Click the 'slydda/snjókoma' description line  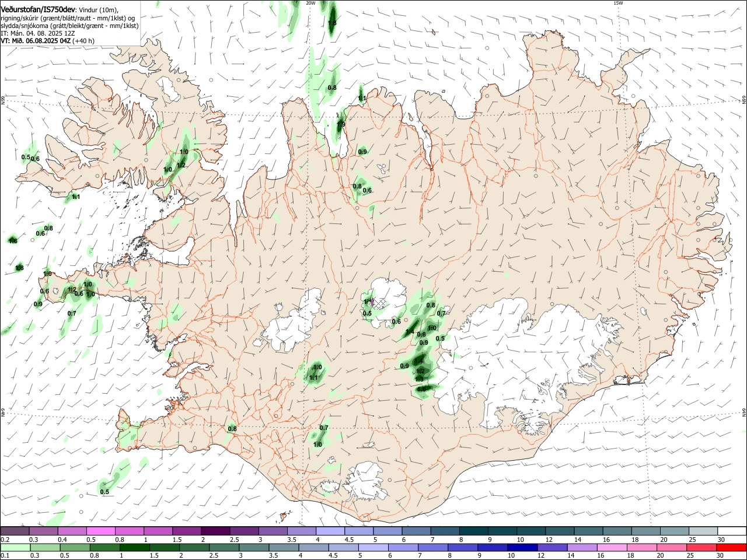[69, 26]
